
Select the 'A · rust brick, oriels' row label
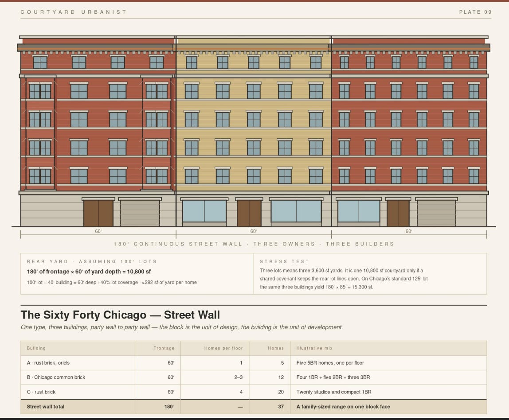point(48,363)
